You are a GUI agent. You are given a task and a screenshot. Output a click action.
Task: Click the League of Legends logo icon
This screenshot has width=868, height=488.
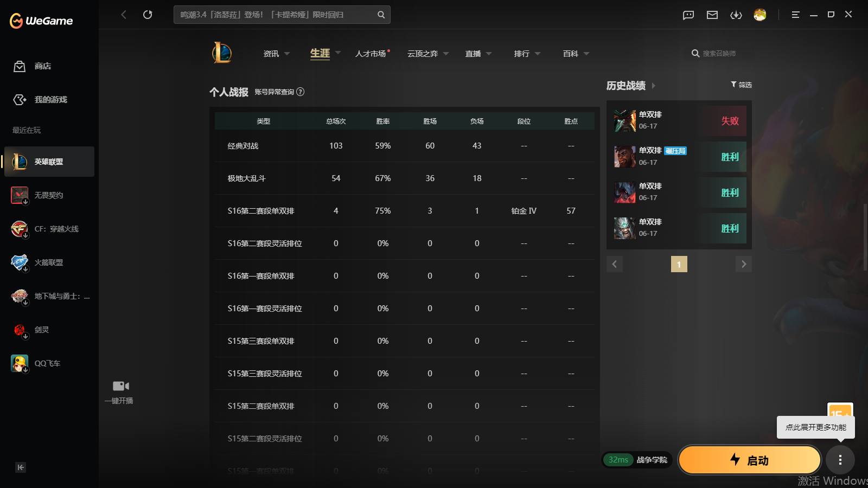[222, 53]
